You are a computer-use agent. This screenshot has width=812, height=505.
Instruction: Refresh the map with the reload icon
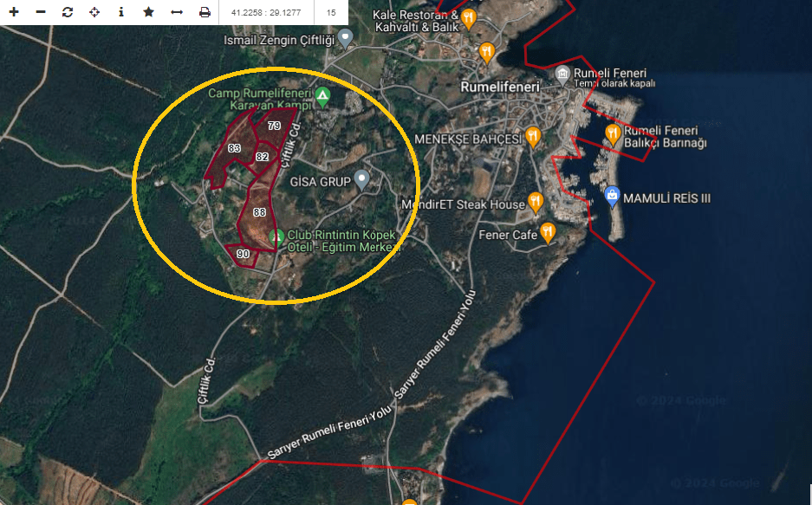[68, 12]
